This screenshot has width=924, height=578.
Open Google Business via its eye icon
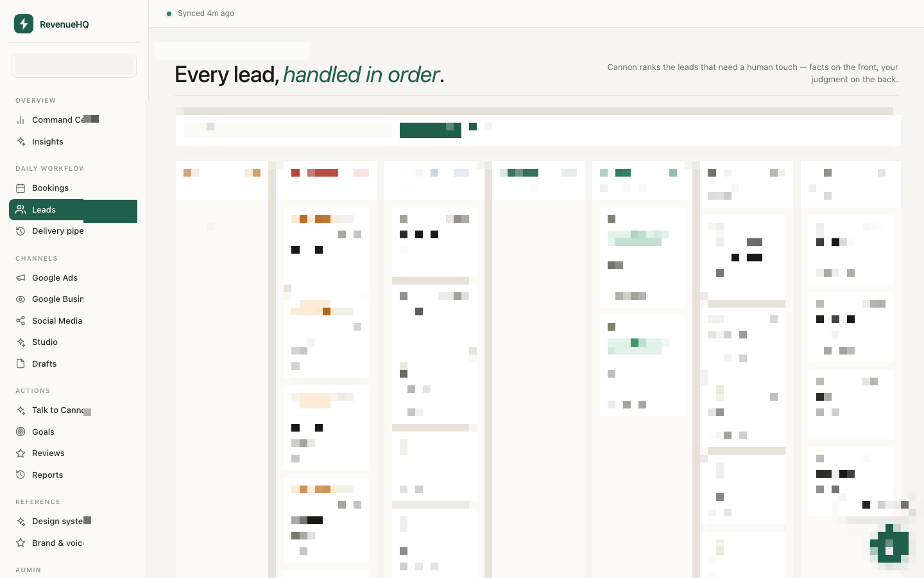pyautogui.click(x=21, y=299)
